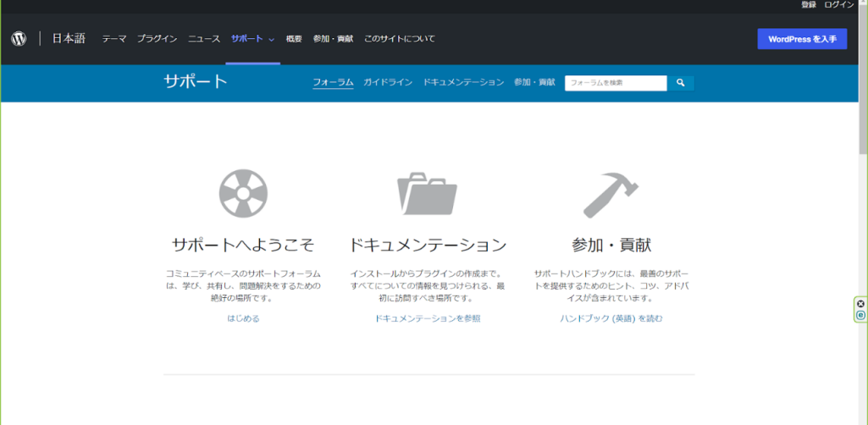Click the WordPress を入手 button
868x425 pixels.
802,39
